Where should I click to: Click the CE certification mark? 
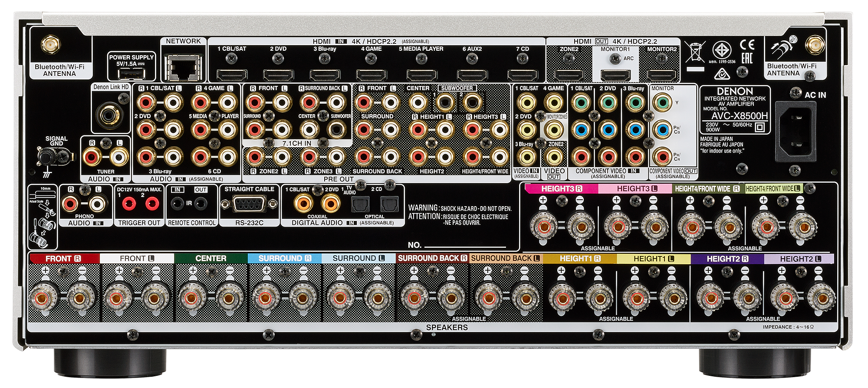747,45
